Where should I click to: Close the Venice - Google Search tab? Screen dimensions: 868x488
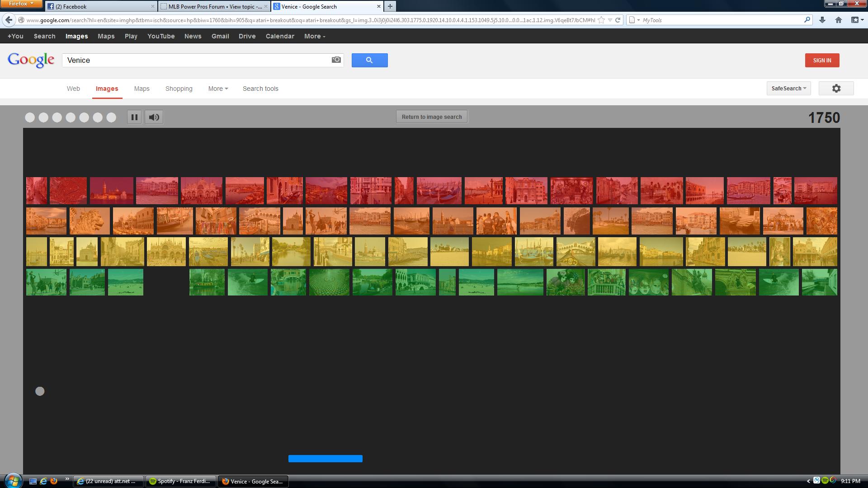378,6
